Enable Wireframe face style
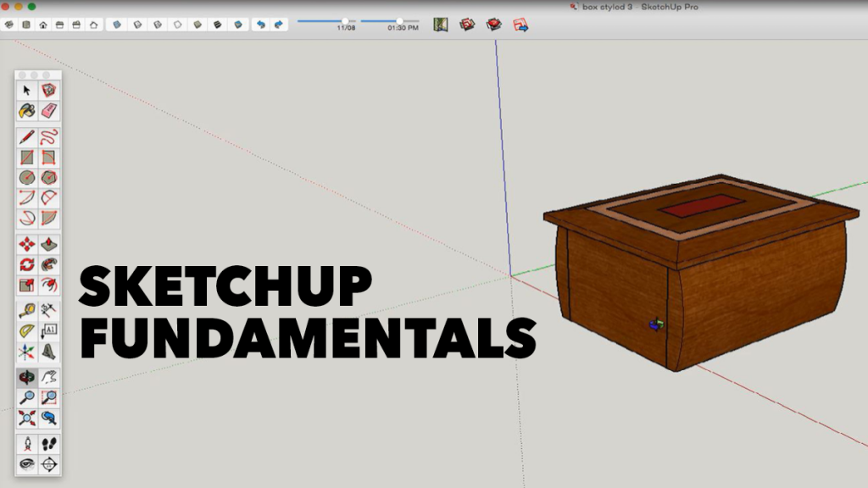 click(x=158, y=25)
